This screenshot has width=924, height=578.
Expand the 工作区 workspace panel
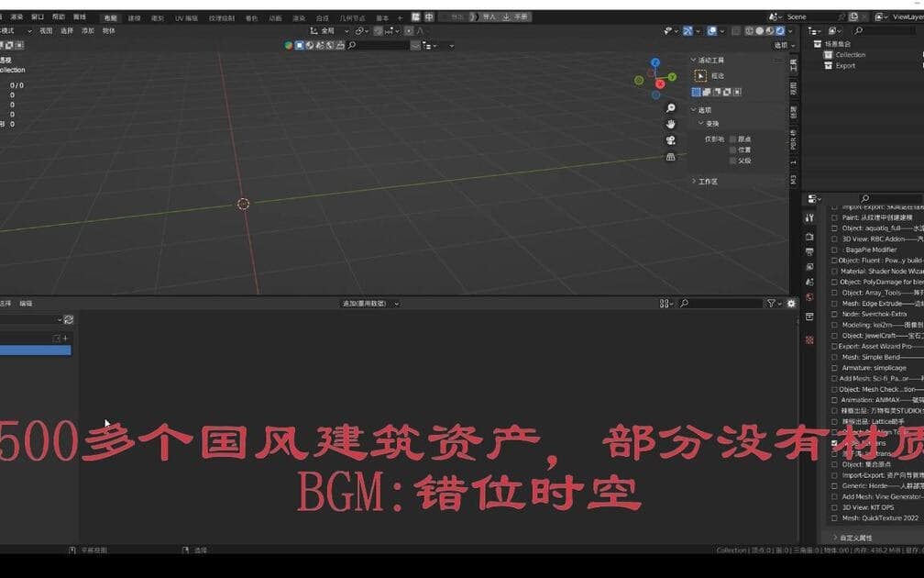694,181
